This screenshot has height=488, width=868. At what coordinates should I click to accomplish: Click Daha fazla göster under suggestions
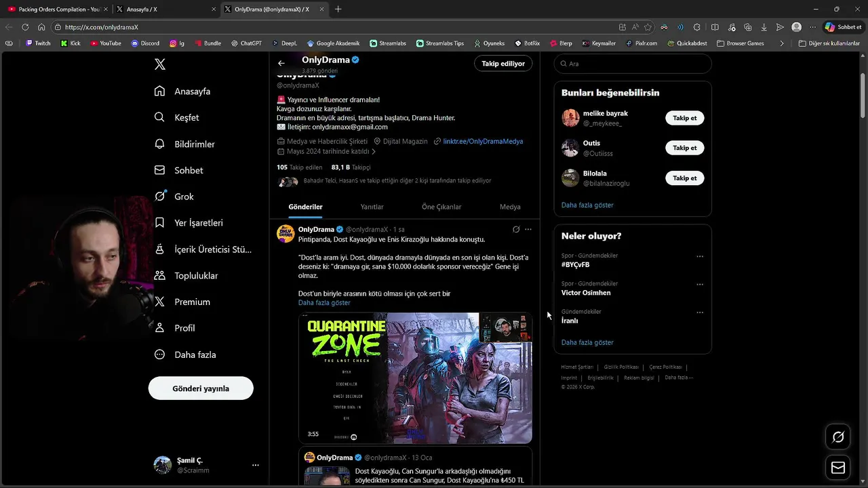coord(587,205)
